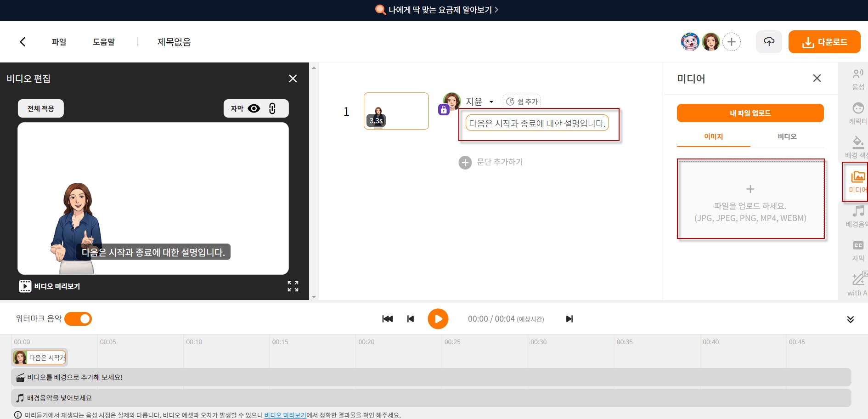The width and height of the screenshot is (868, 419).
Task: Open the 음성 sidebar panel
Action: 857,79
